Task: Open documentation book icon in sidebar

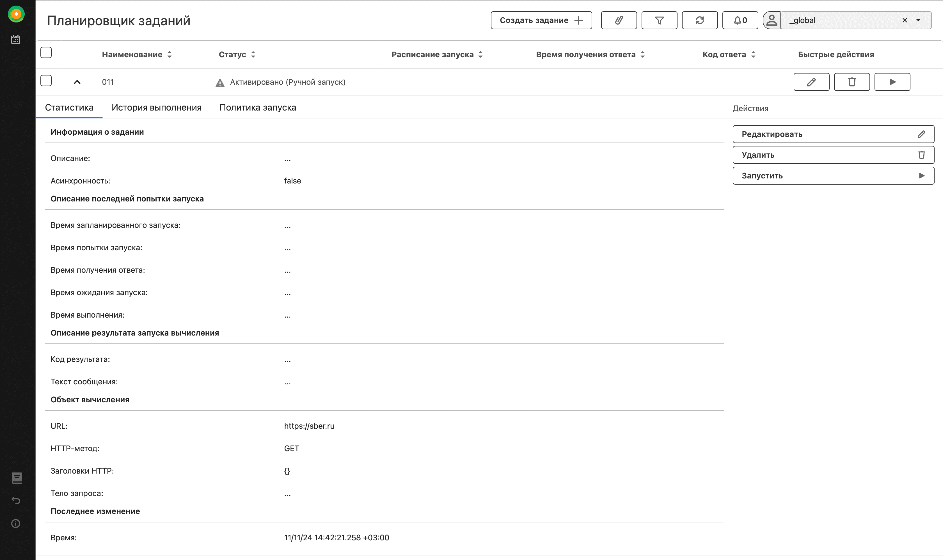Action: (17, 478)
